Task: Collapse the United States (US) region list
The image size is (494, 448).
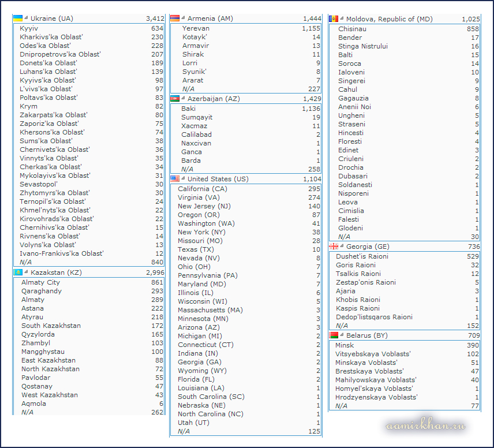Action: [184, 179]
